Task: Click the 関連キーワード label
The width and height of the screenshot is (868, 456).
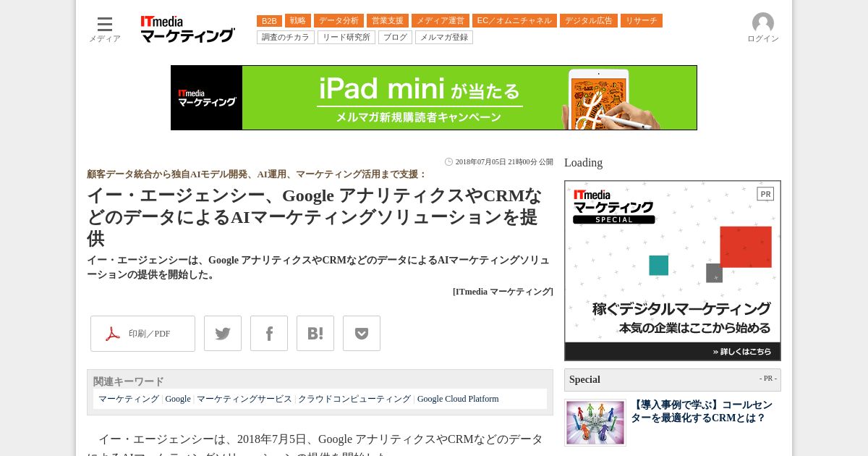Action: 129,381
